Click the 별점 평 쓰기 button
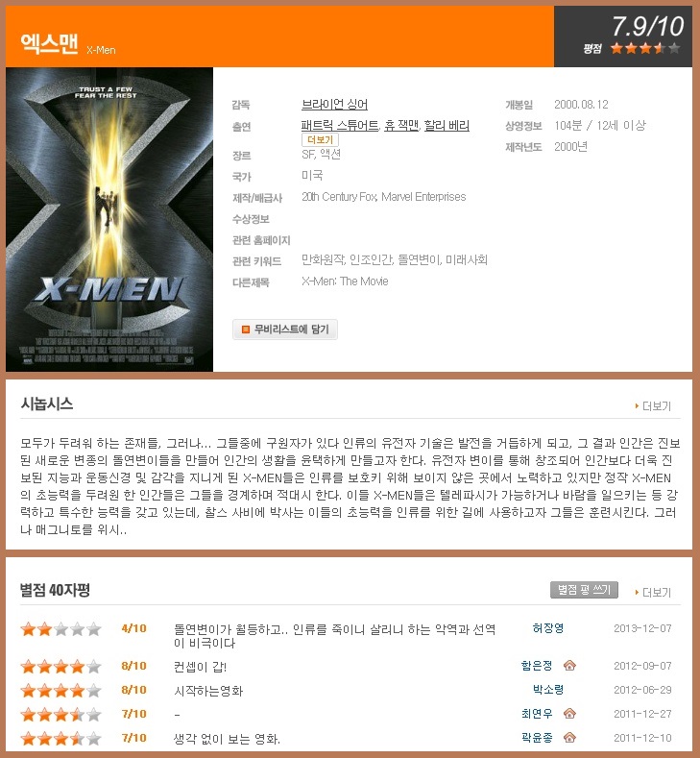This screenshot has width=700, height=758. tap(584, 590)
